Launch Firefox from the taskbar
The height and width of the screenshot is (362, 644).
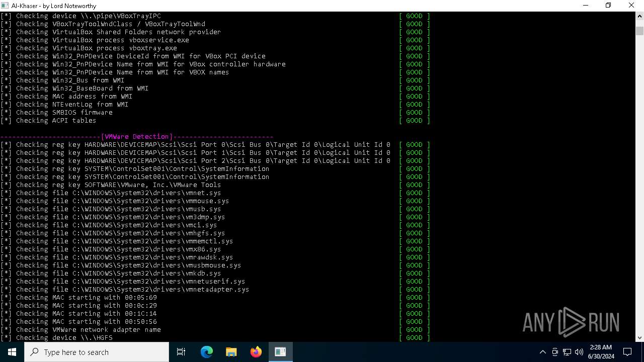256,352
